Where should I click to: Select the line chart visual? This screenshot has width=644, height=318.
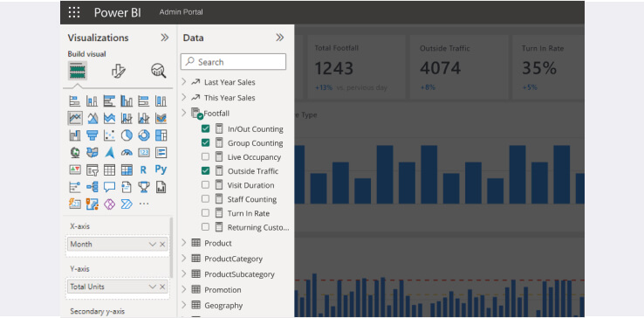[x=75, y=118]
